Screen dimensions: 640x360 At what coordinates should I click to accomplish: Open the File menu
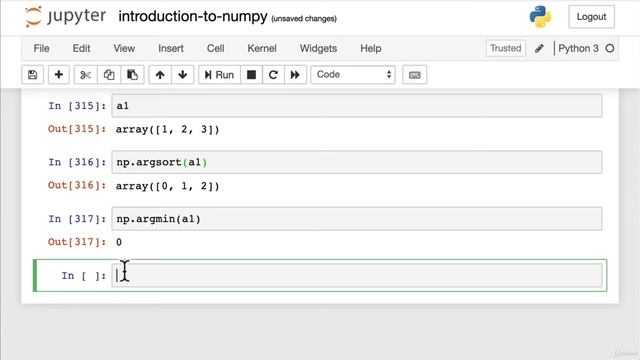tap(41, 48)
